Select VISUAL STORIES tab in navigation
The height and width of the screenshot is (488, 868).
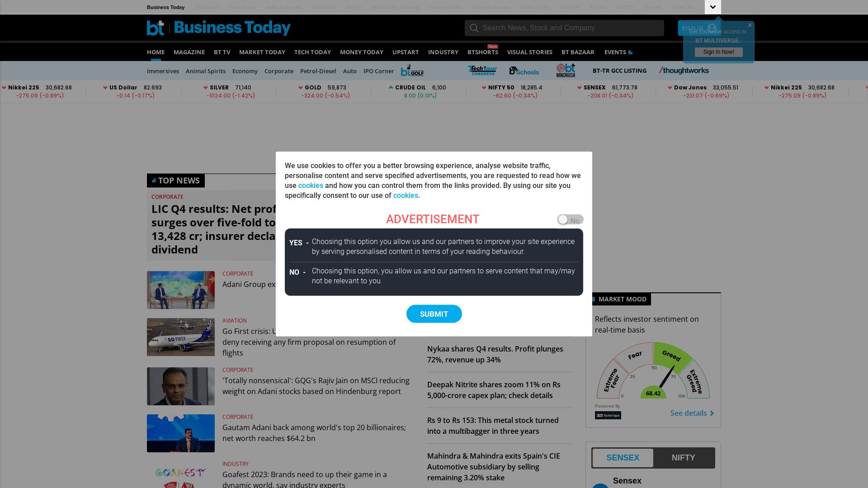[x=529, y=52]
